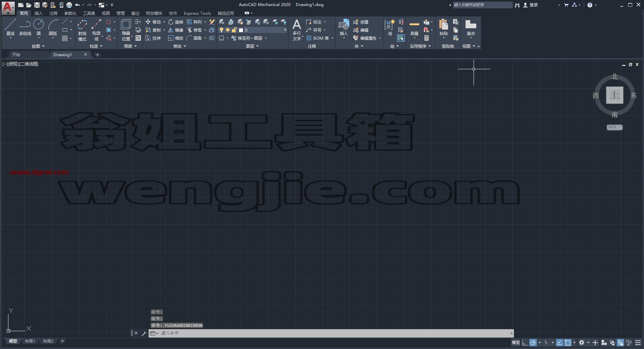
Task: Activate 射线模式 ray mode tool
Action: (82, 30)
